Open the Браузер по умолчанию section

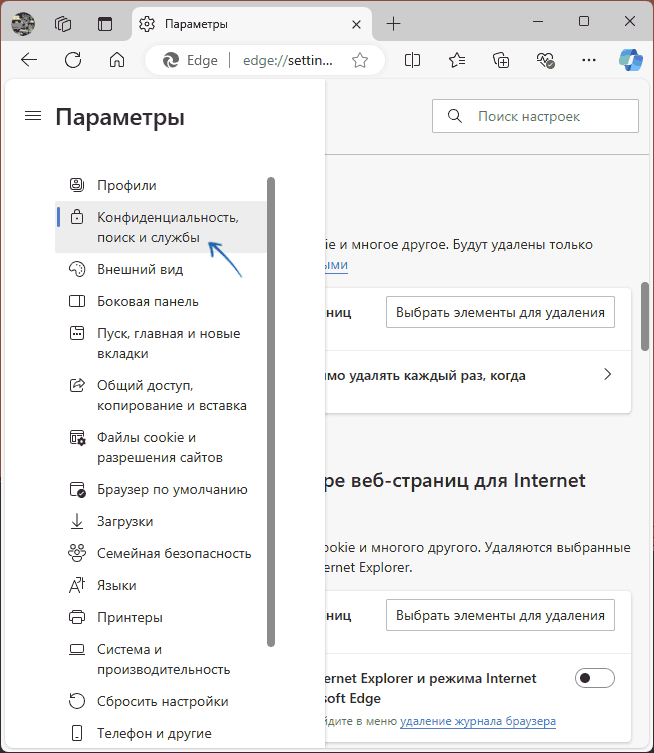(160, 489)
